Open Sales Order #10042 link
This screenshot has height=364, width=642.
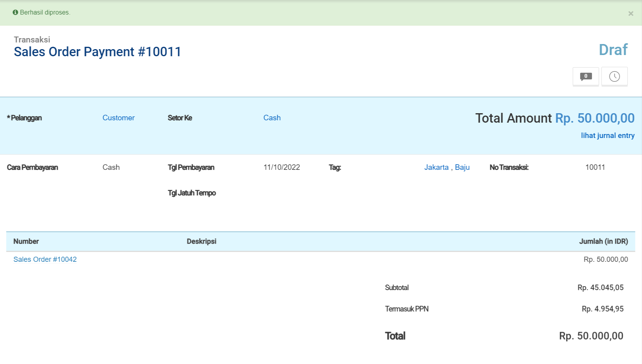(x=45, y=259)
